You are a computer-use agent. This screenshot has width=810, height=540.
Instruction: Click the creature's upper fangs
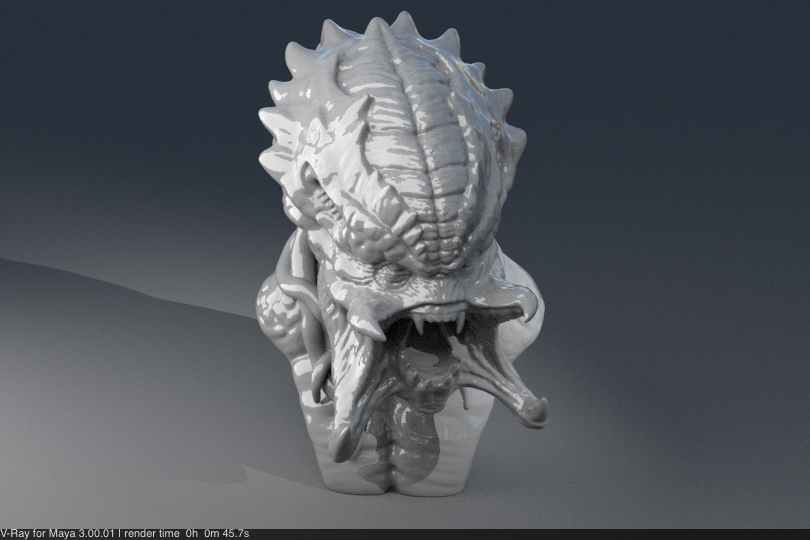(x=438, y=322)
